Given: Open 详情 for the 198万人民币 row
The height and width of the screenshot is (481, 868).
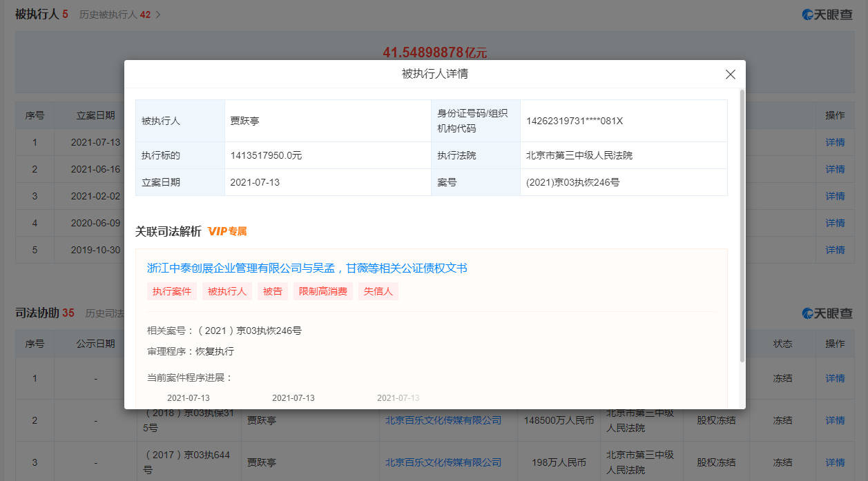Looking at the screenshot, I should coord(835,462).
